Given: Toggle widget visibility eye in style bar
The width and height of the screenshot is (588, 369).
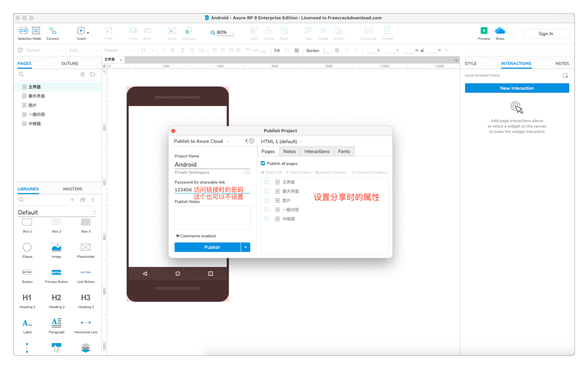Looking at the screenshot, I should click(x=447, y=50).
